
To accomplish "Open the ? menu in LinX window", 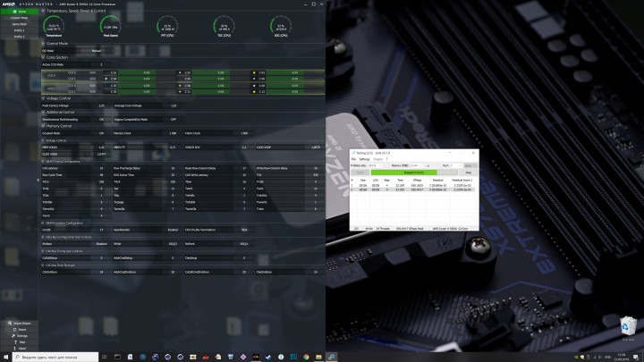I will 387,159.
